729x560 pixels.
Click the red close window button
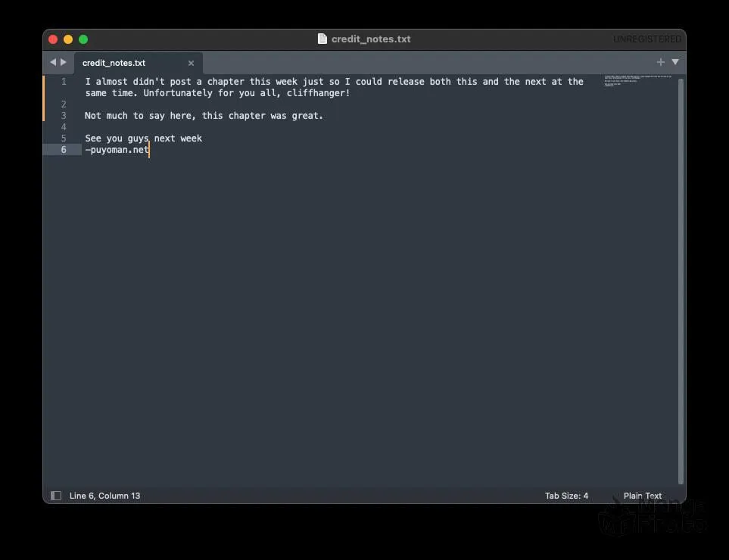[x=53, y=39]
